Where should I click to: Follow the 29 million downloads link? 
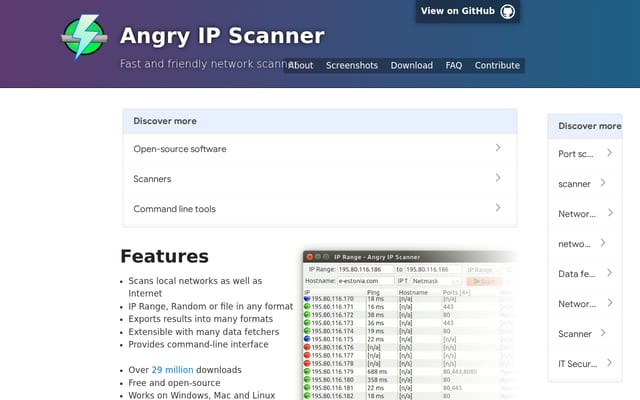coord(172,370)
